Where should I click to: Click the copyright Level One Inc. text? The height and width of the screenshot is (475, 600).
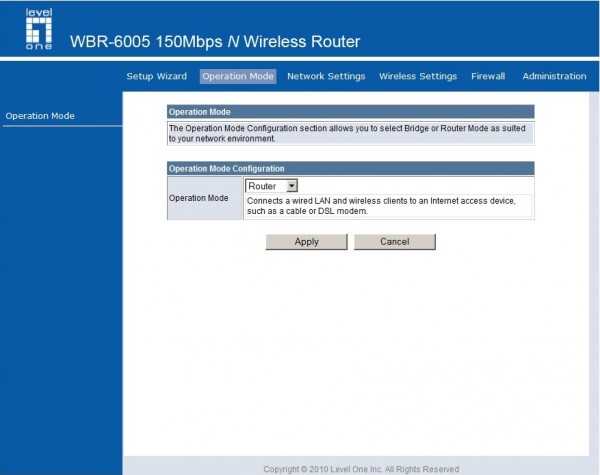coord(361,469)
